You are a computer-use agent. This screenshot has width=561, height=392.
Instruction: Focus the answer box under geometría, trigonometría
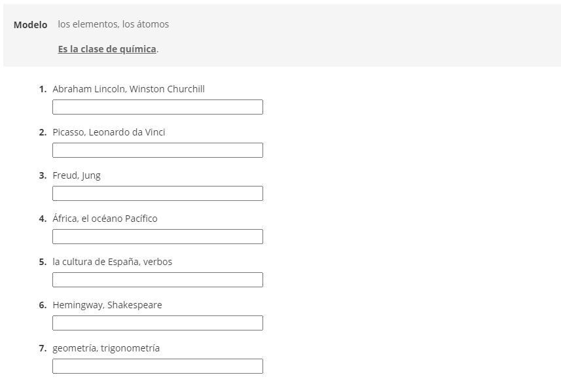pos(157,366)
